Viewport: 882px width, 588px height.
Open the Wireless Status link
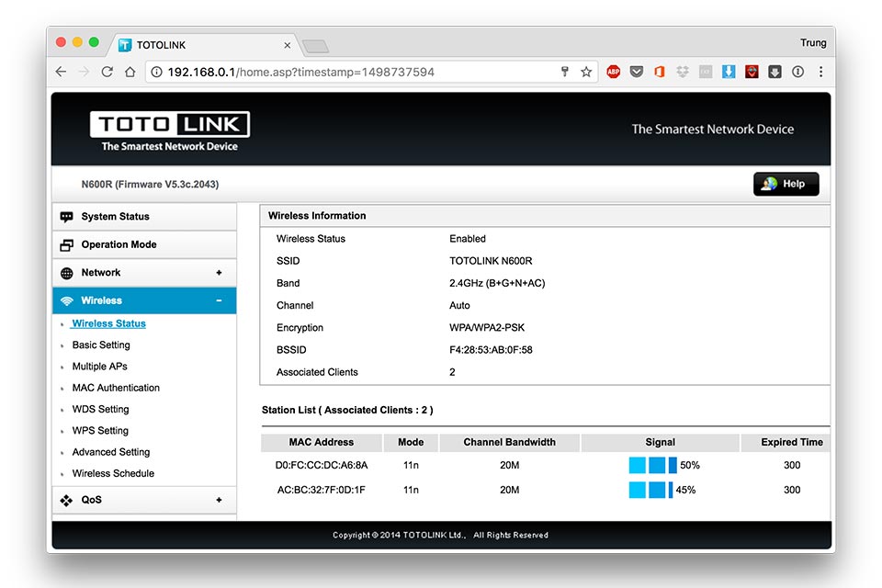[108, 323]
